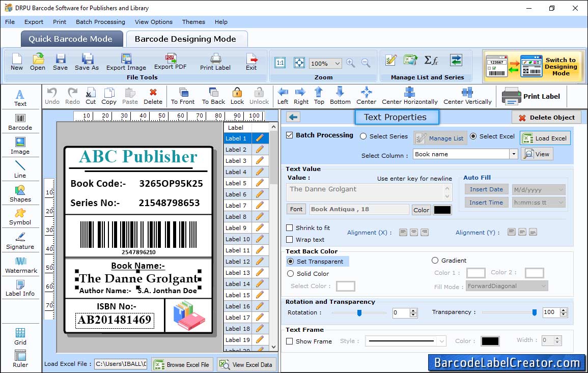The image size is (588, 373).
Task: Send object To Back
Action: 213,96
